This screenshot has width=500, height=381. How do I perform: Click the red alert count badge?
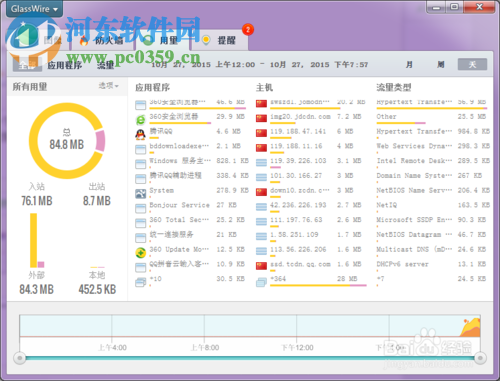[x=248, y=30]
